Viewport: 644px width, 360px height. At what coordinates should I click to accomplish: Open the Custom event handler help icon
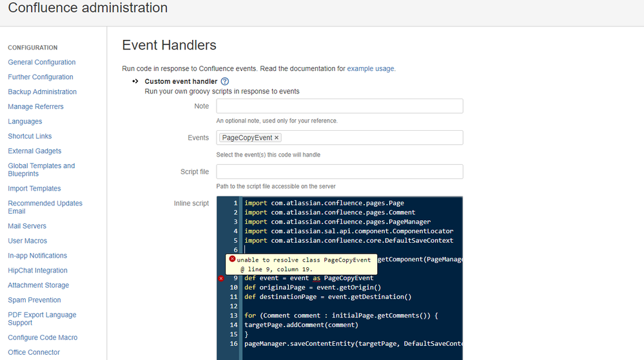pos(225,81)
